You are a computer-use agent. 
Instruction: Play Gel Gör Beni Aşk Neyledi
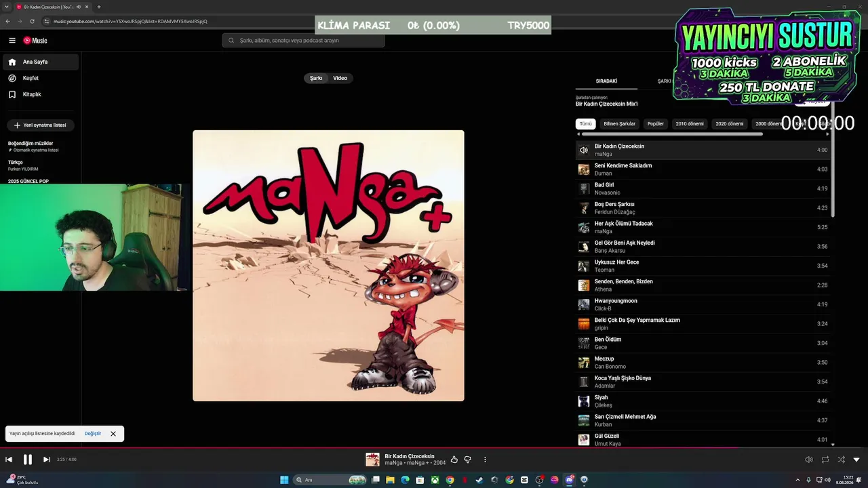coord(703,247)
